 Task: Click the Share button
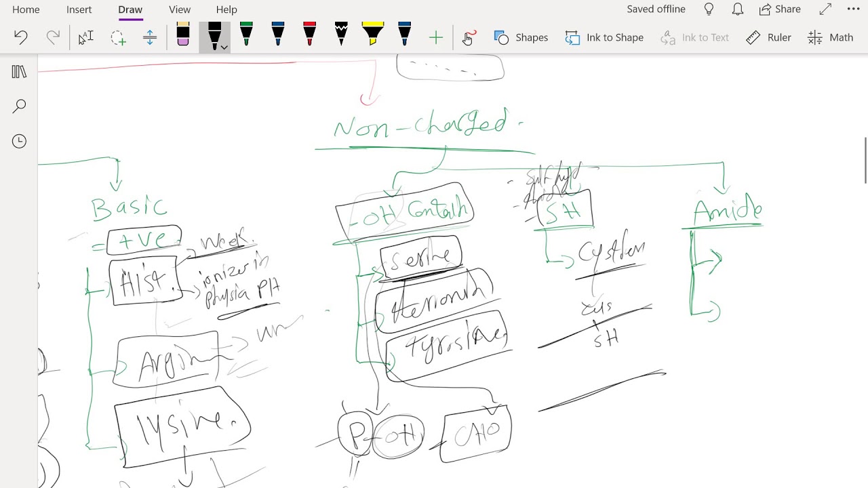point(780,9)
